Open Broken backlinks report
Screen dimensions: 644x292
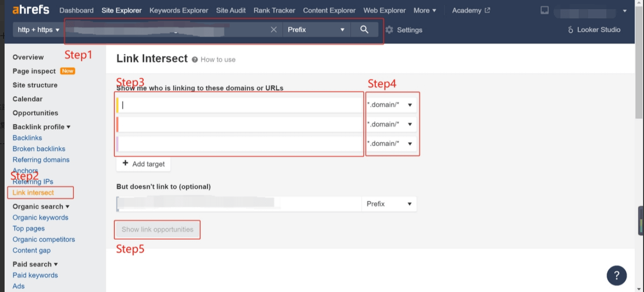tap(39, 149)
